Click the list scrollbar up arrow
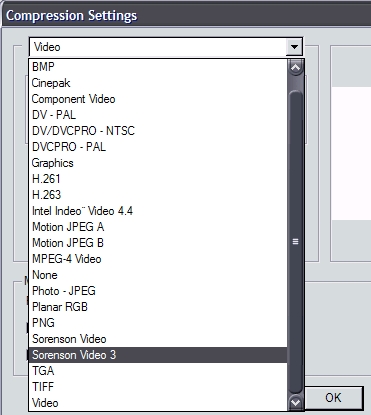This screenshot has width=371, height=415. pyautogui.click(x=295, y=68)
